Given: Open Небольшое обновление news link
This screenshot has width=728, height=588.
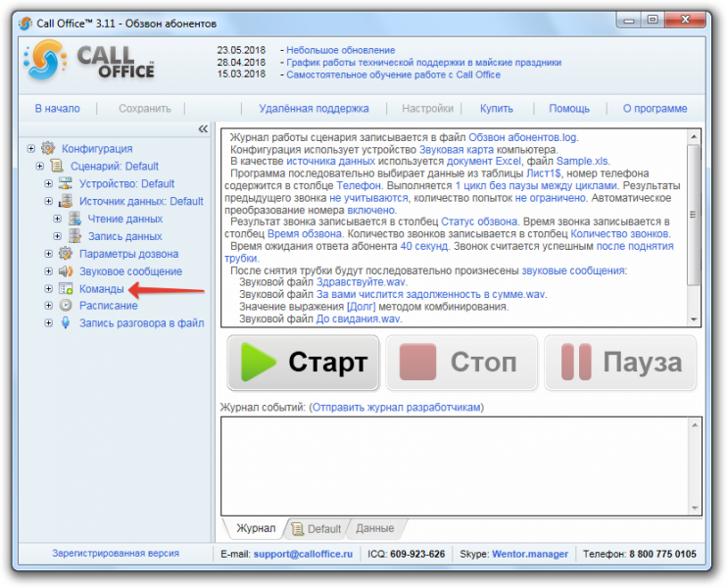Looking at the screenshot, I should click(340, 50).
